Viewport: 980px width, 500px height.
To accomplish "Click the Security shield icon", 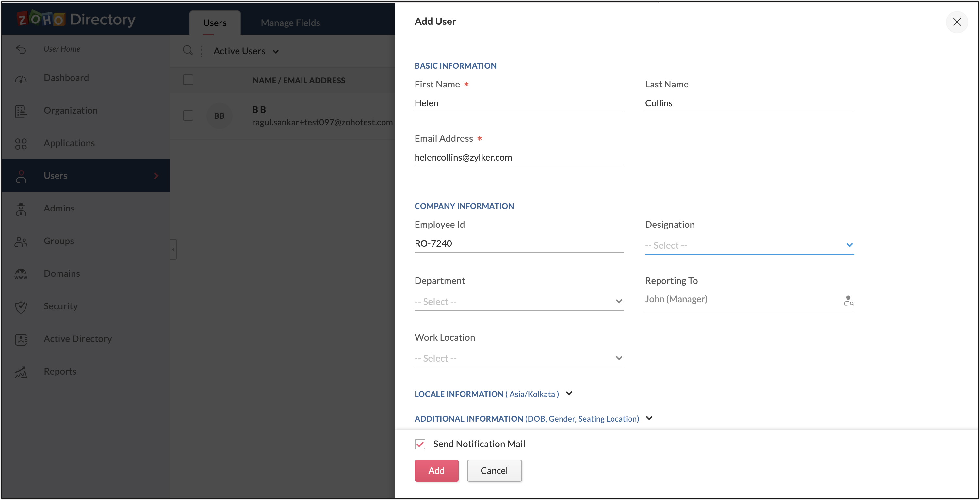I will pyautogui.click(x=21, y=306).
